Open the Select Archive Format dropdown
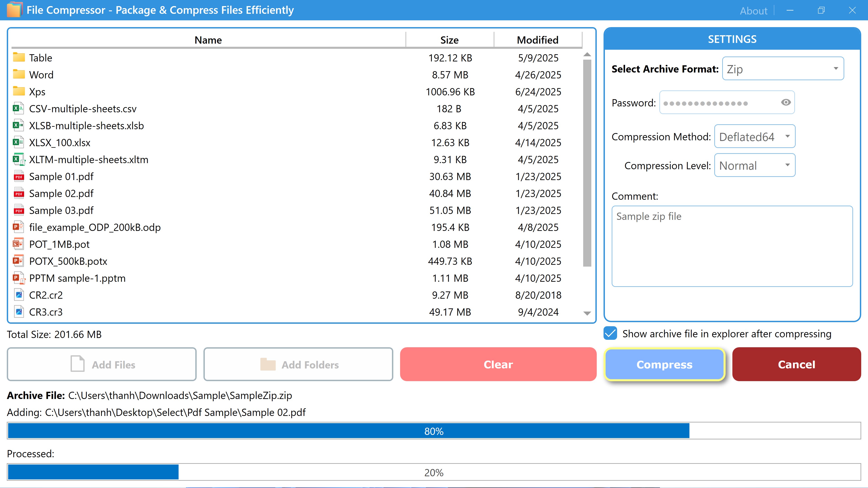The height and width of the screenshot is (488, 868). [x=783, y=69]
